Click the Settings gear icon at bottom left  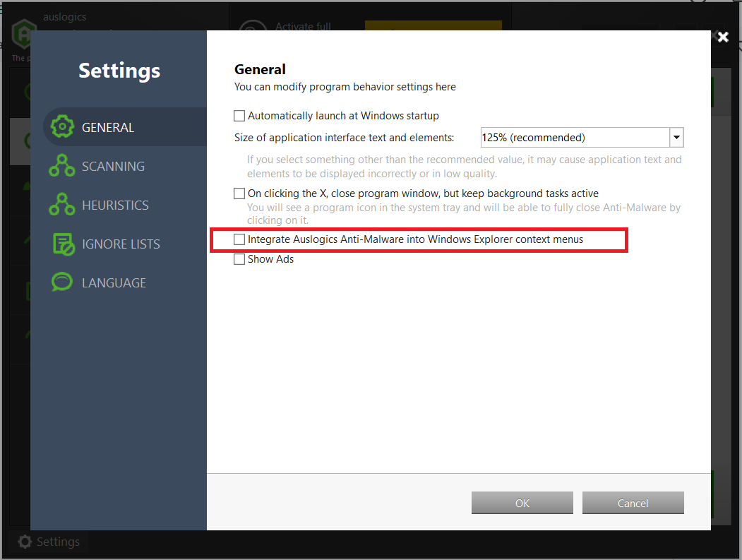(x=25, y=542)
